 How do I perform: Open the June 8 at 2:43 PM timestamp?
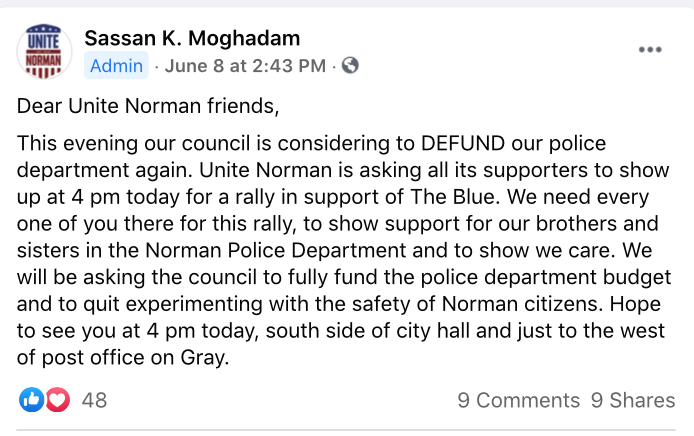tap(245, 66)
